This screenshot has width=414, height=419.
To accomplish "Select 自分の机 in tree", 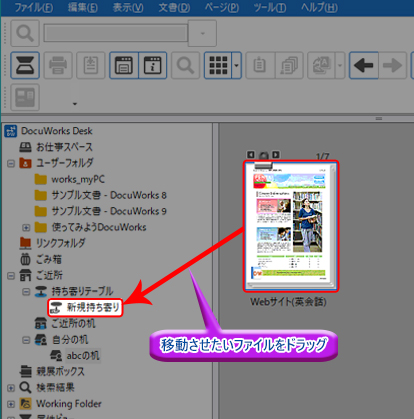I will [x=70, y=340].
